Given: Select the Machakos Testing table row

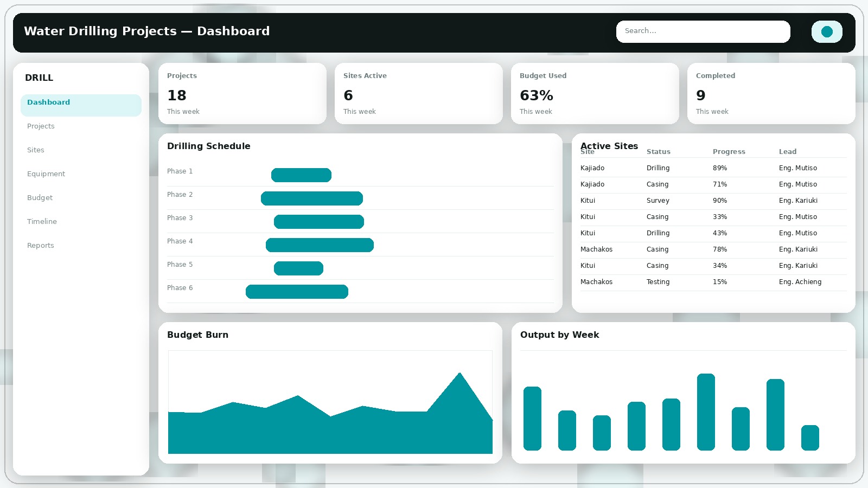Looking at the screenshot, I should point(713,282).
